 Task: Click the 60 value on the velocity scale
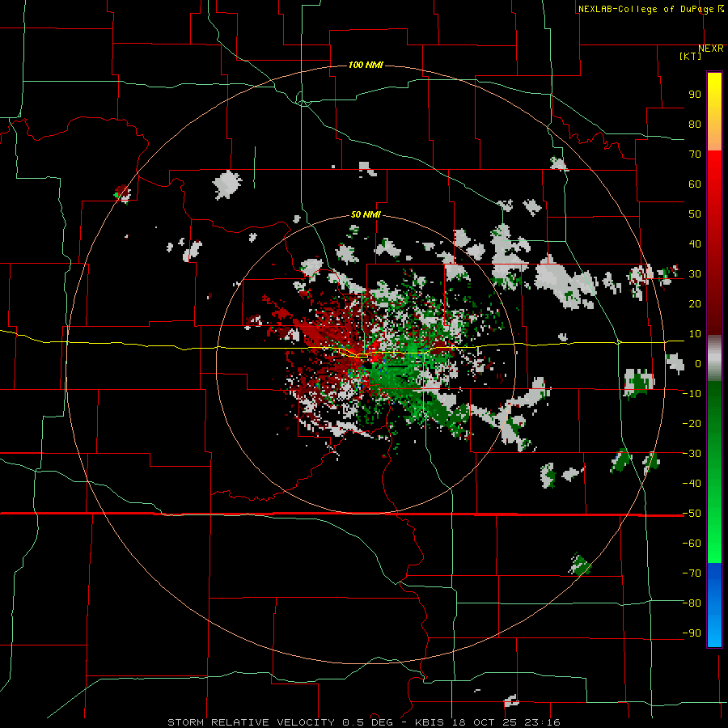point(695,184)
